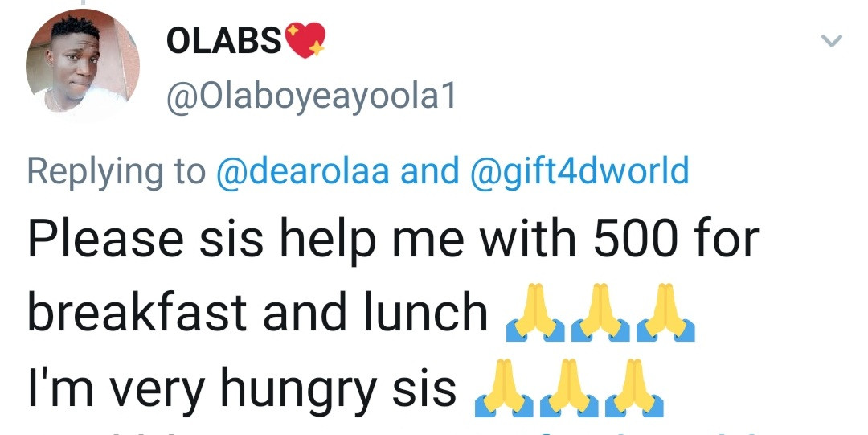The width and height of the screenshot is (868, 435).
Task: Click the "breakfast and lunch" text
Action: [258, 314]
